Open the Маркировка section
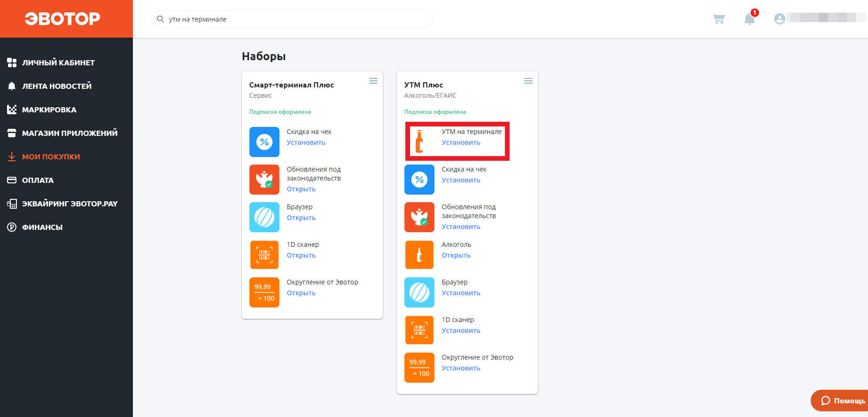The image size is (868, 417). [x=49, y=110]
